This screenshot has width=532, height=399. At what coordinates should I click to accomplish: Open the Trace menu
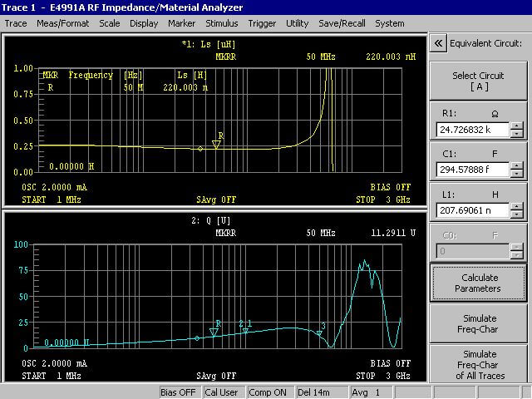16,23
